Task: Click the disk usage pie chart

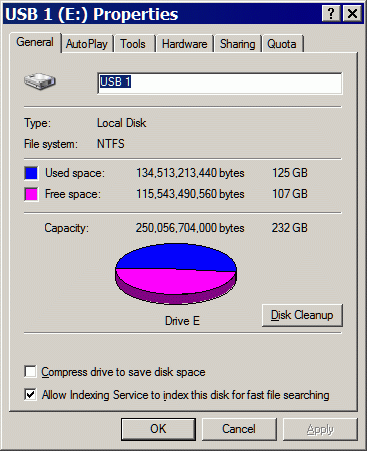Action: [176, 273]
